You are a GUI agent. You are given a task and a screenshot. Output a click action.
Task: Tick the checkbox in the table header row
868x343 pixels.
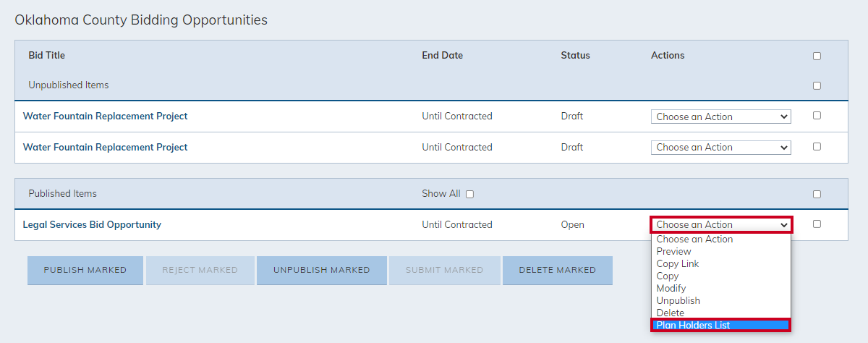[x=817, y=56]
